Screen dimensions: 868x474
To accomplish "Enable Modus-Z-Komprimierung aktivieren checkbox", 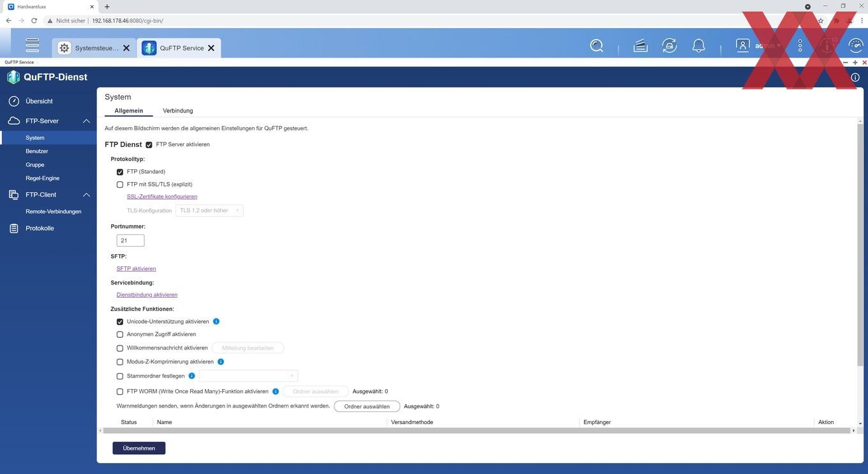I will click(120, 362).
